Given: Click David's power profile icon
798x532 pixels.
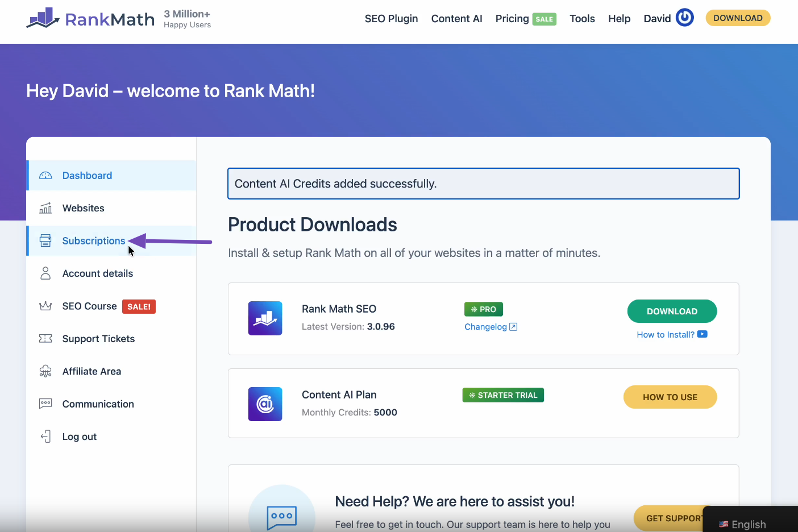Looking at the screenshot, I should coord(684,18).
